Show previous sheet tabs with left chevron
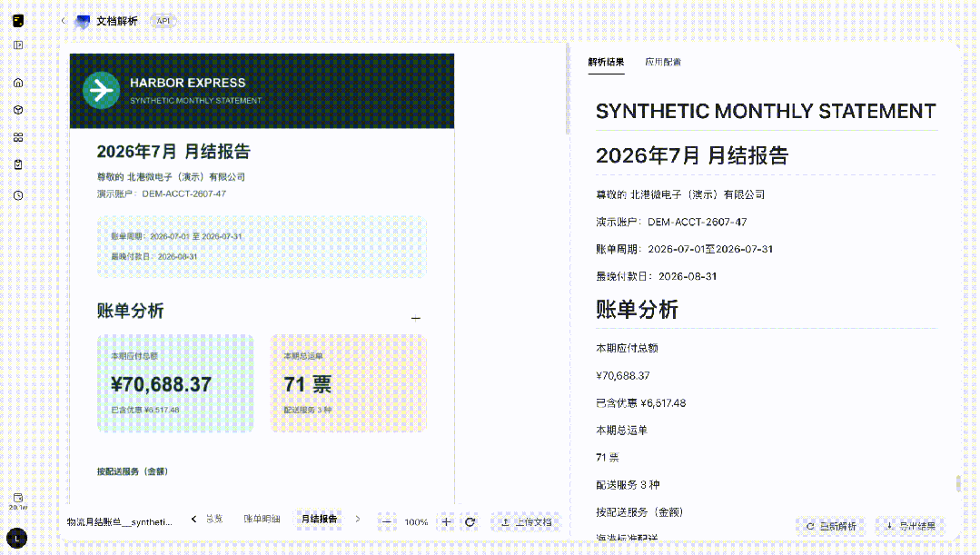Image resolution: width=980 pixels, height=555 pixels. (193, 519)
